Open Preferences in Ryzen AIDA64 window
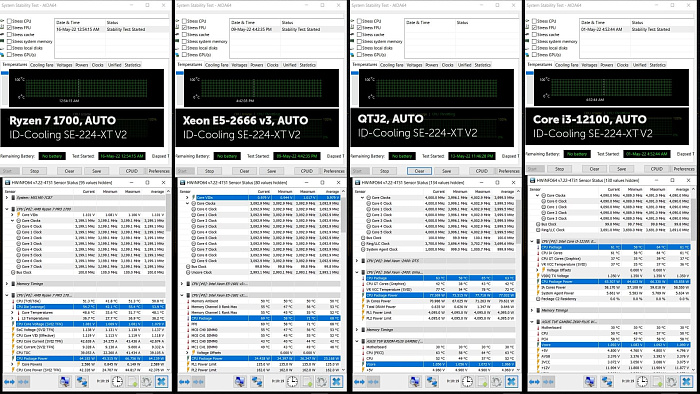Screen dimensions: 700x394 [159, 171]
